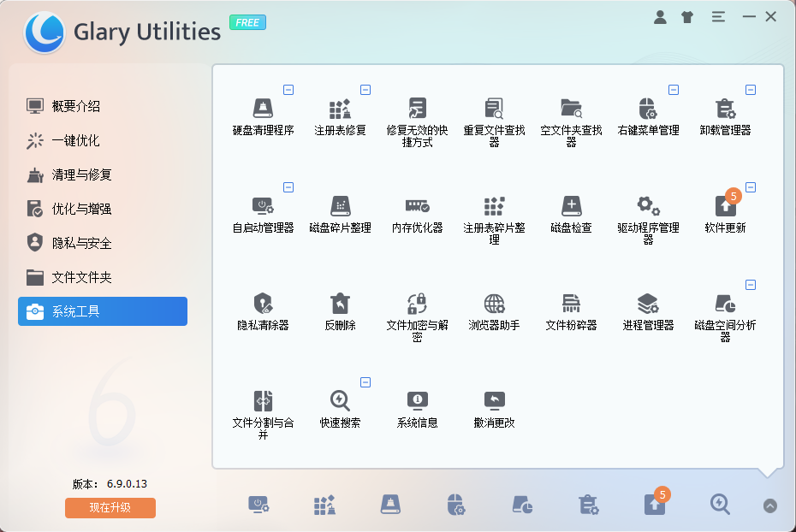This screenshot has height=532, width=796.
Task: Launch 卸载管理器 uninstall manager
Action: pyautogui.click(x=726, y=116)
